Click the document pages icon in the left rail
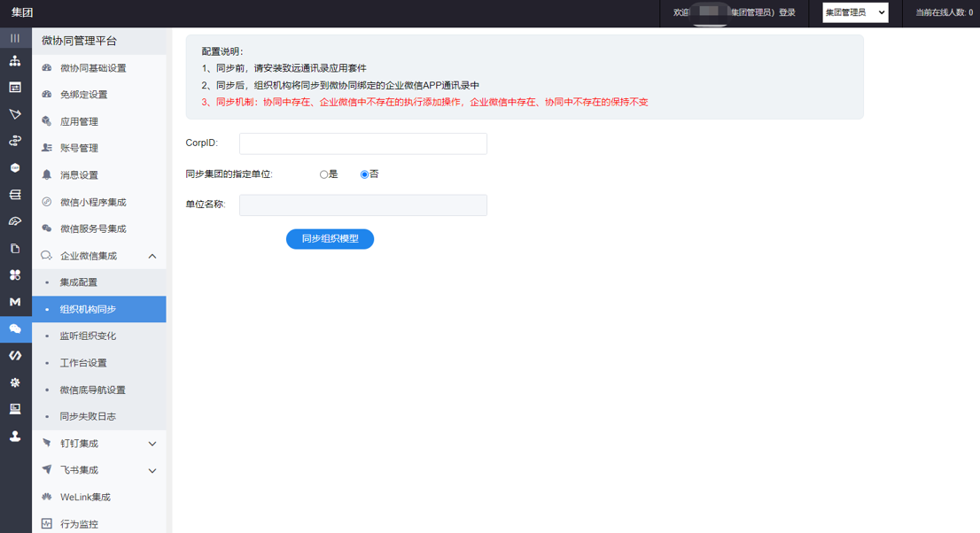The width and height of the screenshot is (980, 533). [15, 249]
